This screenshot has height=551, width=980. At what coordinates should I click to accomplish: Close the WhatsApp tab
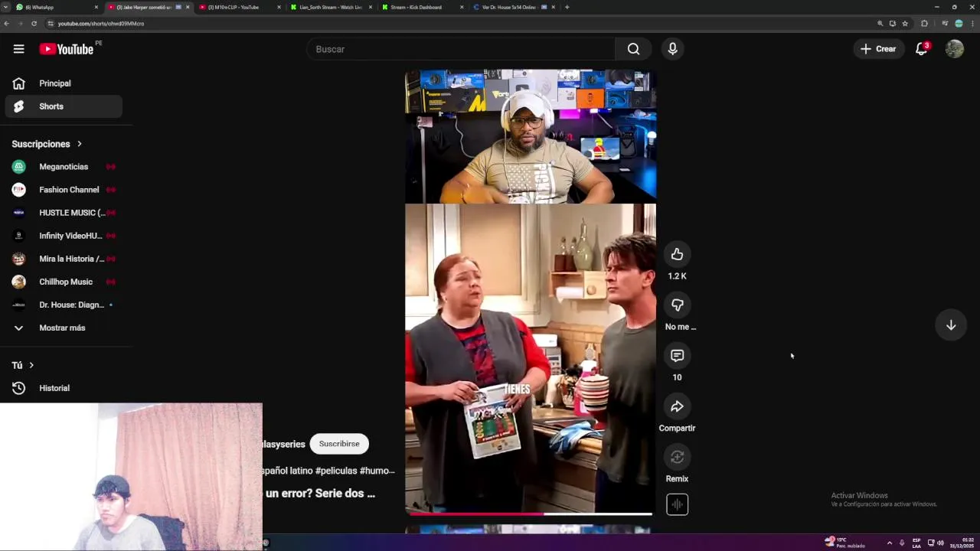pos(96,7)
